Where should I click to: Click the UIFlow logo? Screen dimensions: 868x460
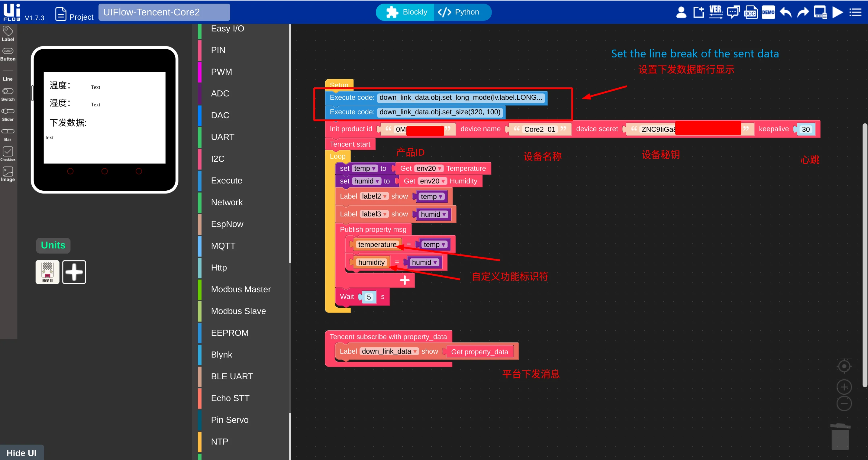click(12, 12)
